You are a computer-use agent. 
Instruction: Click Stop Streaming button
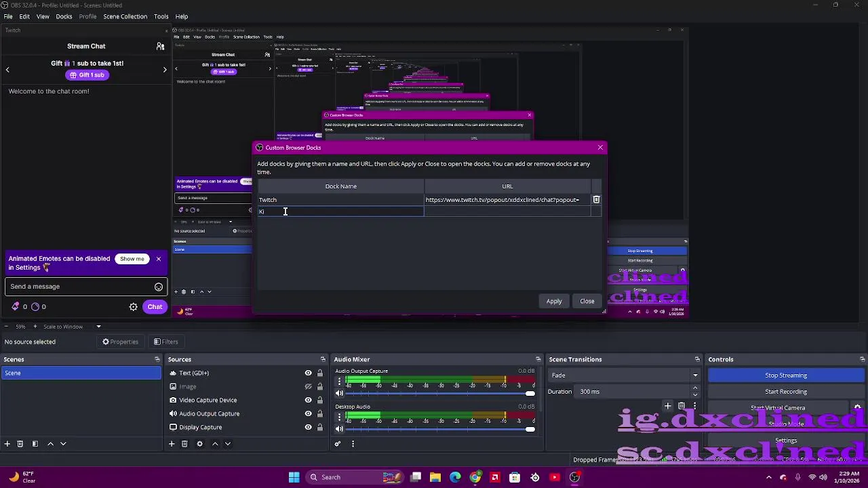pos(786,375)
